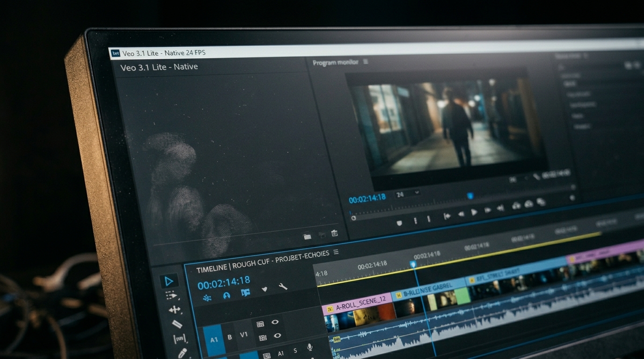Toggle linked selection in the timeline
This screenshot has height=359, width=644.
(245, 293)
